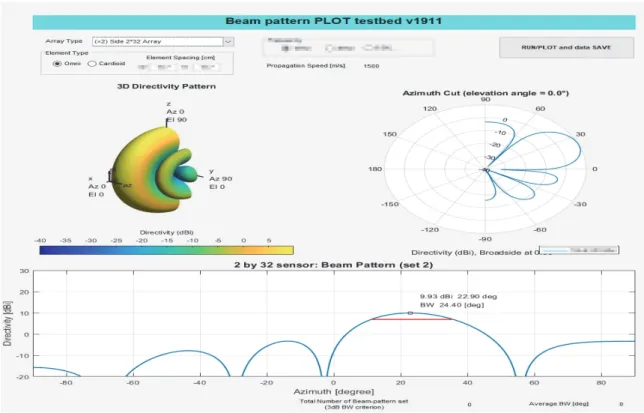Select the Cardioid element type
The width and height of the screenshot is (644, 413).
[x=92, y=64]
